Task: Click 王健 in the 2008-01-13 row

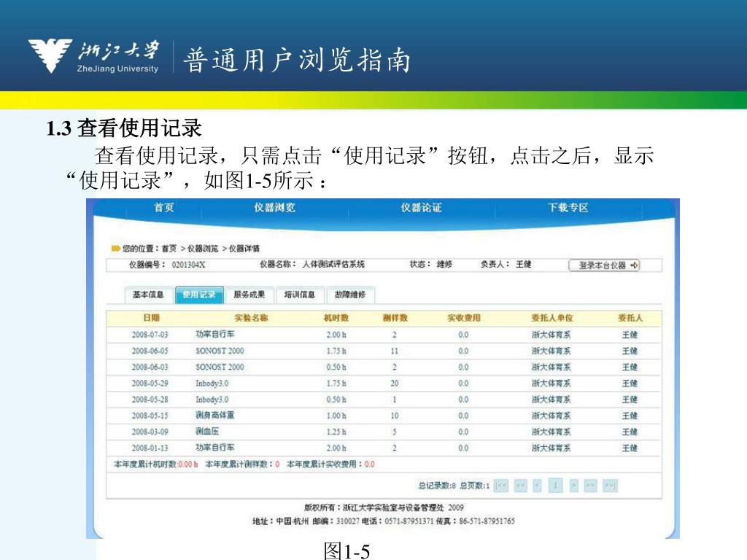Action: (x=630, y=448)
